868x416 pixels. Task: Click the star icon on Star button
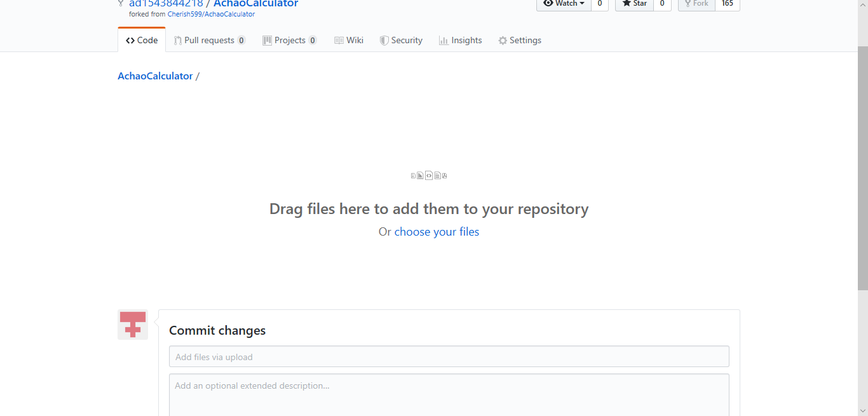click(x=627, y=3)
